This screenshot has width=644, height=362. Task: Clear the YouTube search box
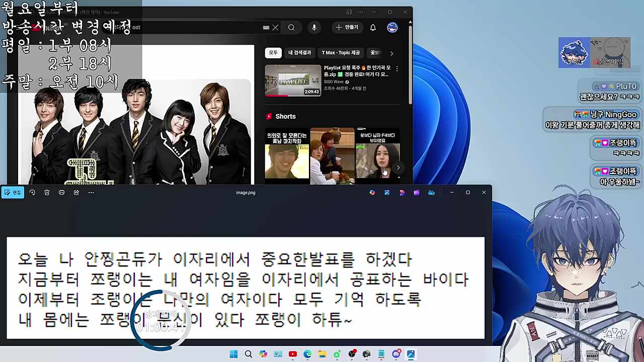coord(275,28)
